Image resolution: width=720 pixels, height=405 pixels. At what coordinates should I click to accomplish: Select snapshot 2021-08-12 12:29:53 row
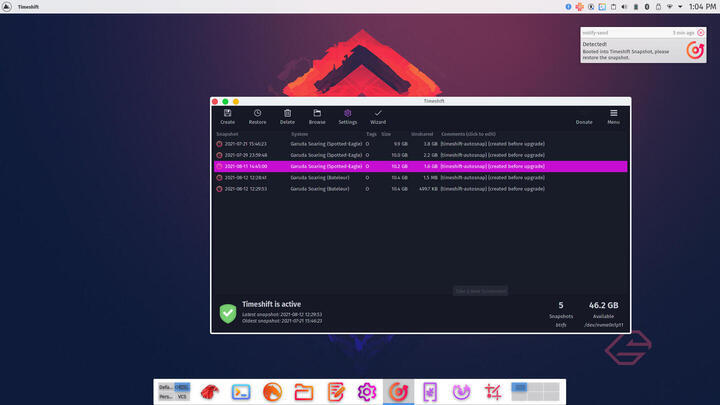pos(420,189)
